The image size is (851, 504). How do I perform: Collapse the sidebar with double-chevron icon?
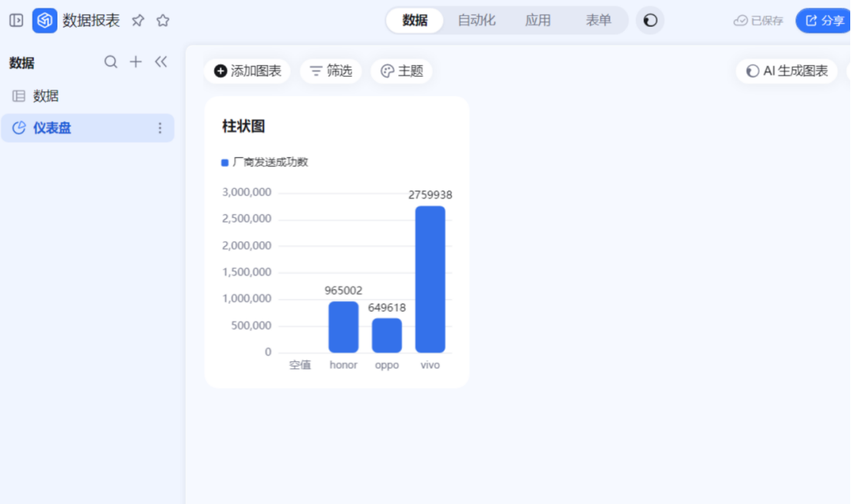[161, 62]
